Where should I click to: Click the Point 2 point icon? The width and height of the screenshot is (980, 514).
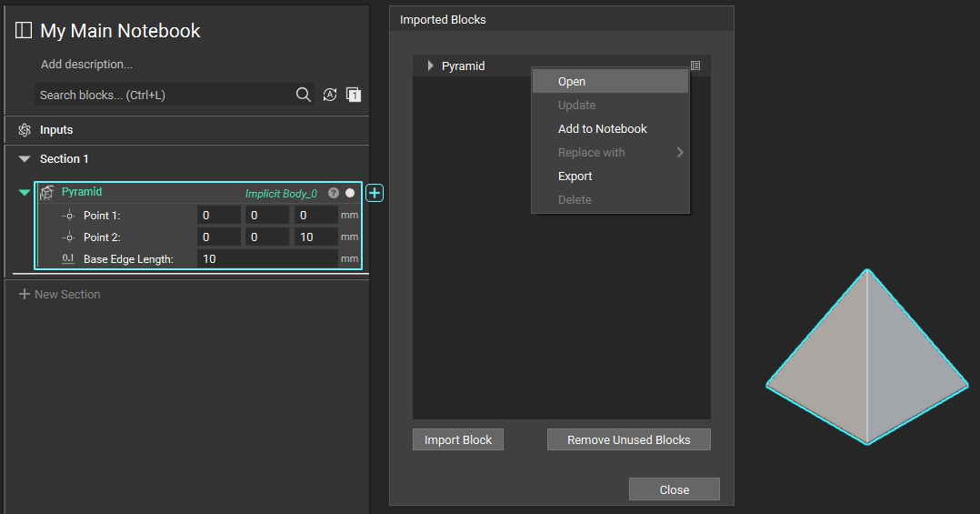pyautogui.click(x=68, y=237)
